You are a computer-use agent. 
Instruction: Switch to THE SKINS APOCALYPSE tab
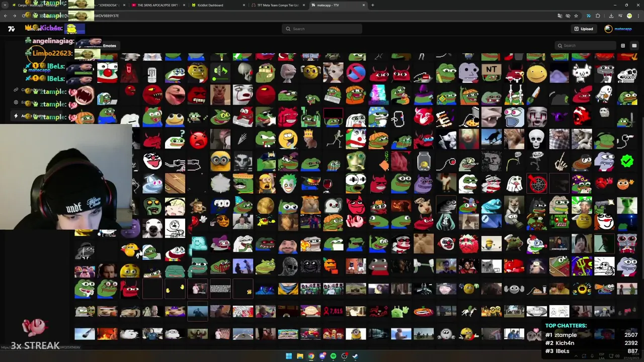point(157,5)
